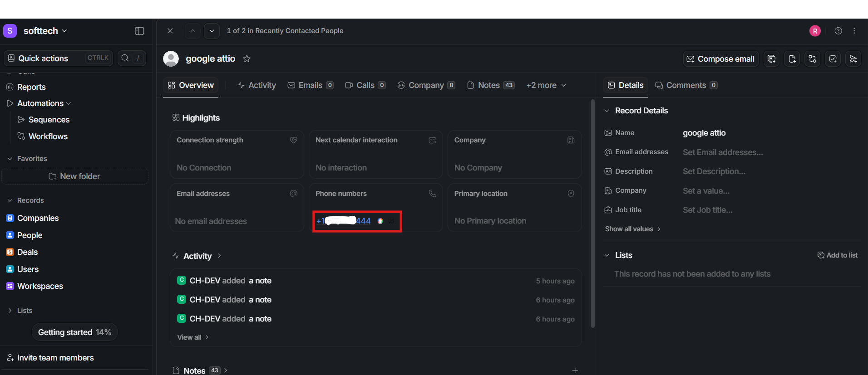Open the help question mark icon
The image size is (868, 375).
coord(838,31)
